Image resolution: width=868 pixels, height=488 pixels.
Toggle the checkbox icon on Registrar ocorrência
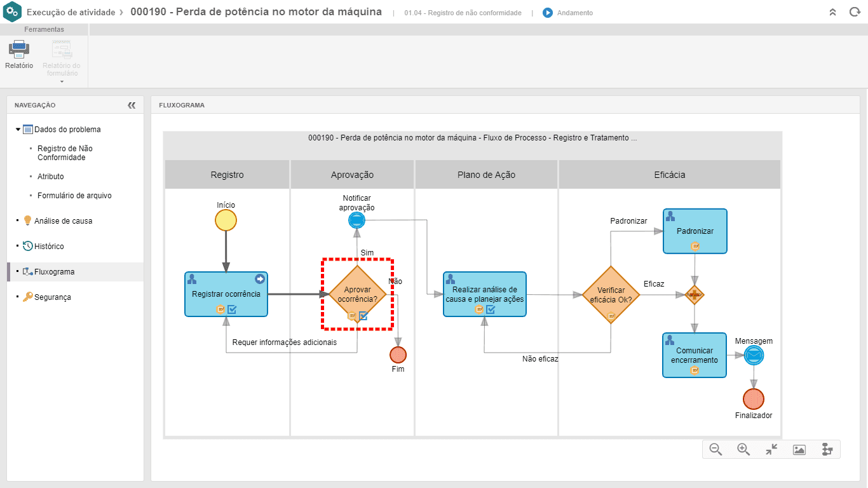tap(232, 309)
